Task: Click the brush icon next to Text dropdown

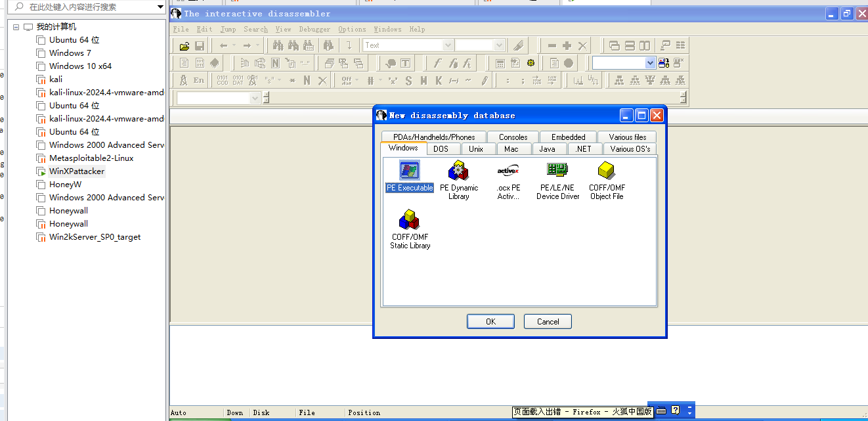Action: click(518, 45)
